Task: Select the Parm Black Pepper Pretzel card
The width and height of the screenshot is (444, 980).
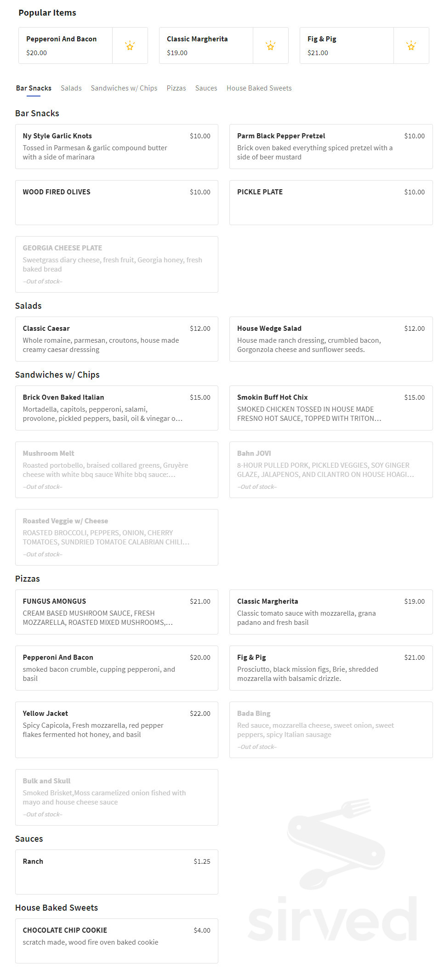Action: [x=330, y=147]
